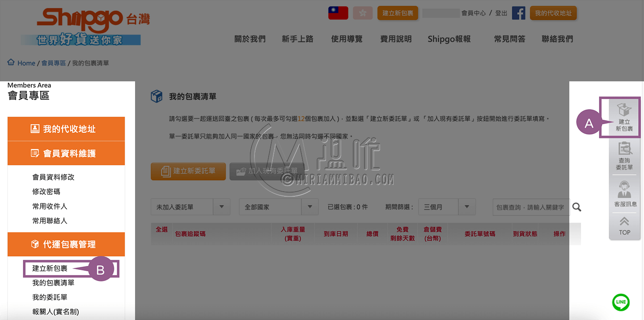Click the orange 建立新委託單 button
Viewport: 644px width, 320px height.
pos(188,171)
